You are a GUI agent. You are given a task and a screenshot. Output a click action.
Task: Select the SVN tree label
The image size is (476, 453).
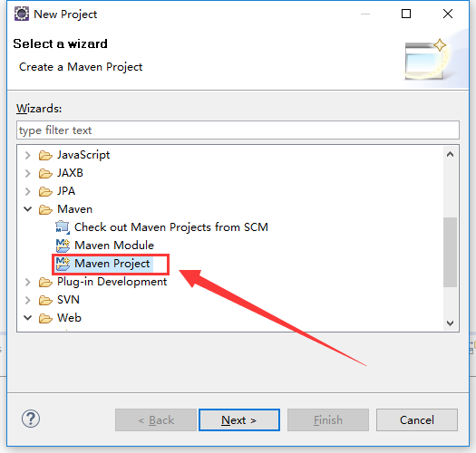click(68, 300)
